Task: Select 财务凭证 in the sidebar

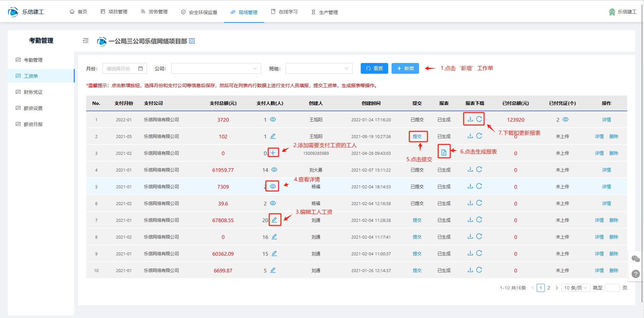Action: pos(33,92)
